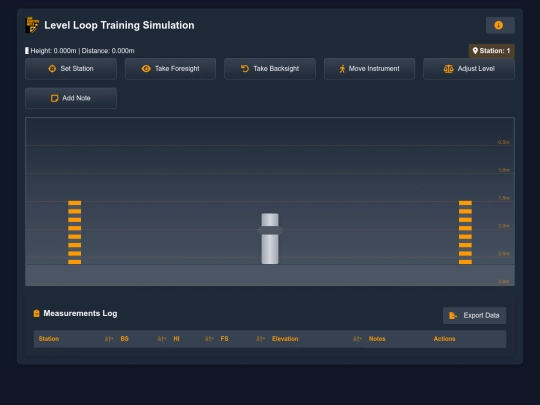The image size is (540, 405).
Task: Click Adjust Level button
Action: coord(469,69)
